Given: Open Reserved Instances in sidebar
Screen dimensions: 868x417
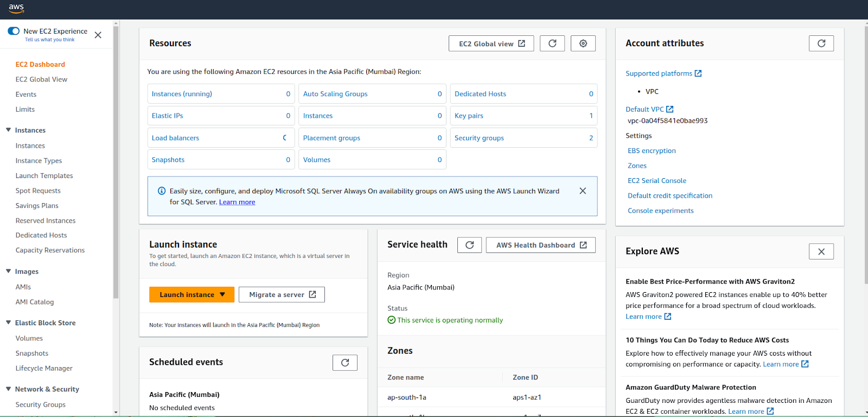Looking at the screenshot, I should (x=46, y=220).
